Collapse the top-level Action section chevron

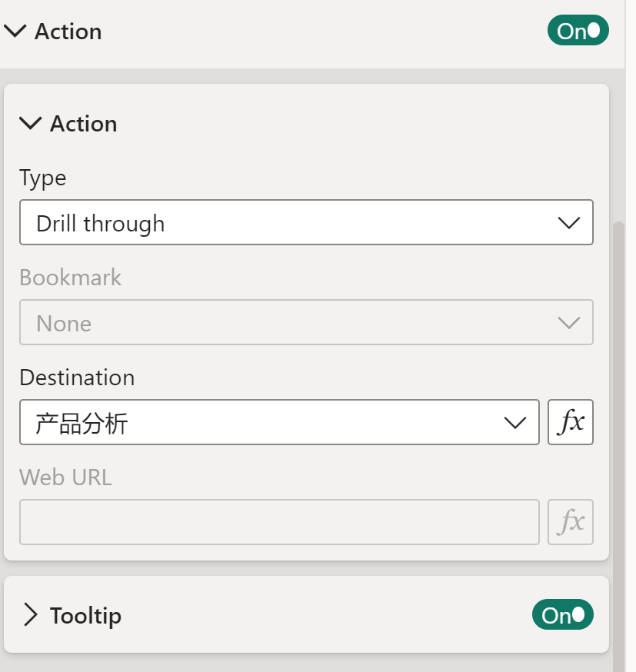coord(15,32)
